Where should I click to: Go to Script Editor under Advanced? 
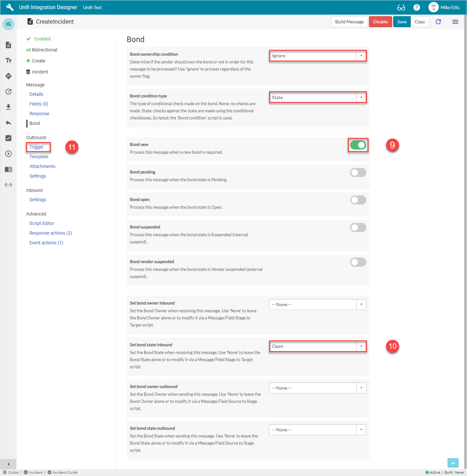42,223
